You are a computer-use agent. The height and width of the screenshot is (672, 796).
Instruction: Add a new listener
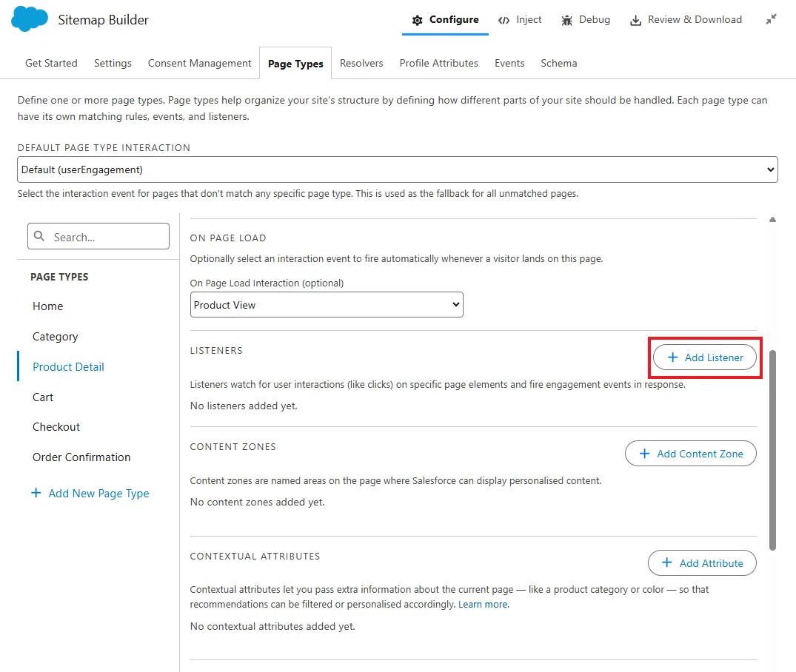(705, 357)
